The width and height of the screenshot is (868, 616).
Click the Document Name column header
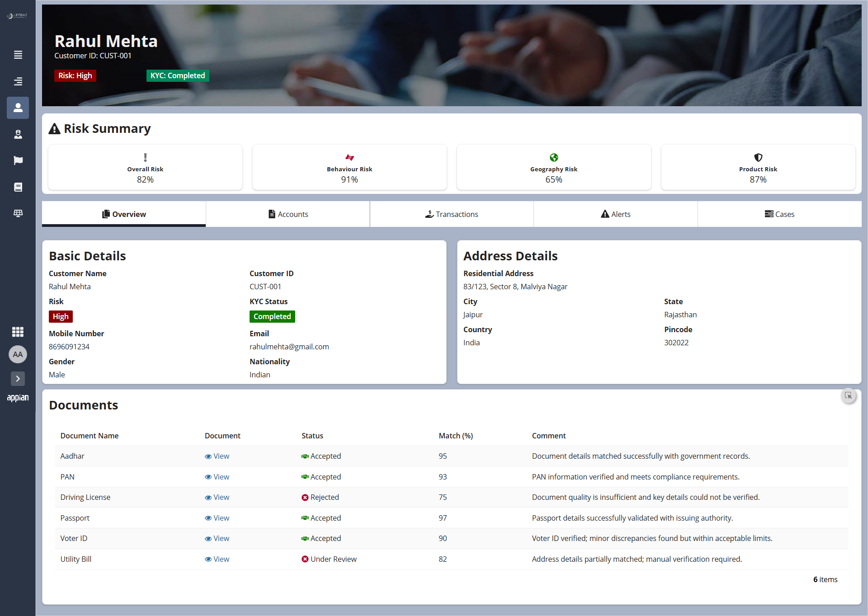coord(90,436)
